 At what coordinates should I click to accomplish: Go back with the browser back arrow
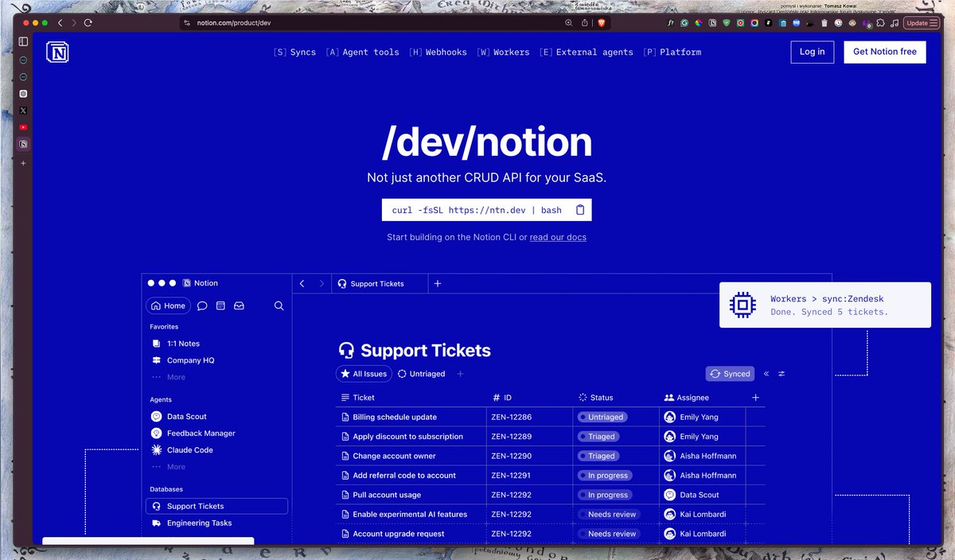[60, 23]
